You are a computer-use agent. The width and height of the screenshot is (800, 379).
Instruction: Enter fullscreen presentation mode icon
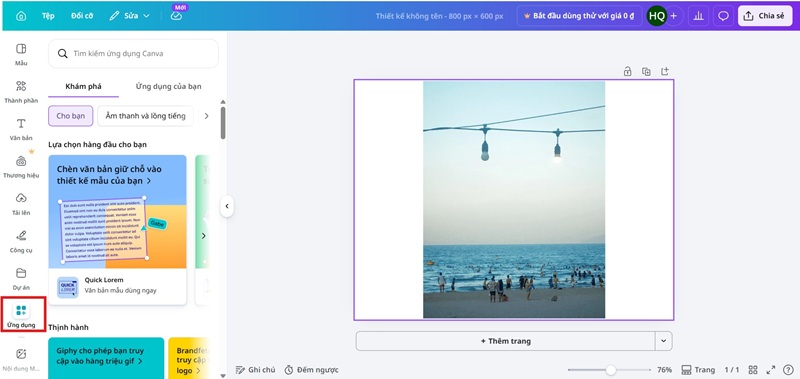point(770,370)
